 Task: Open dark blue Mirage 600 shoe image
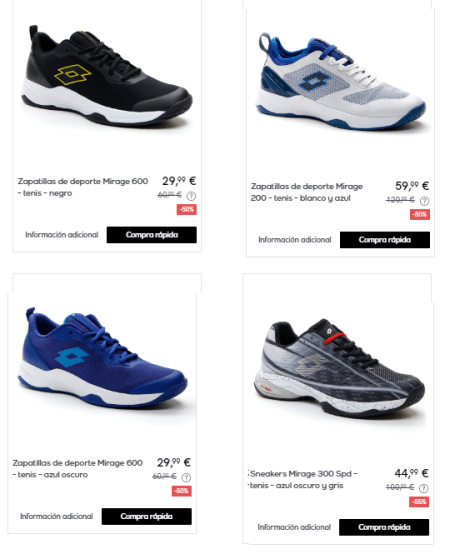[x=102, y=358]
